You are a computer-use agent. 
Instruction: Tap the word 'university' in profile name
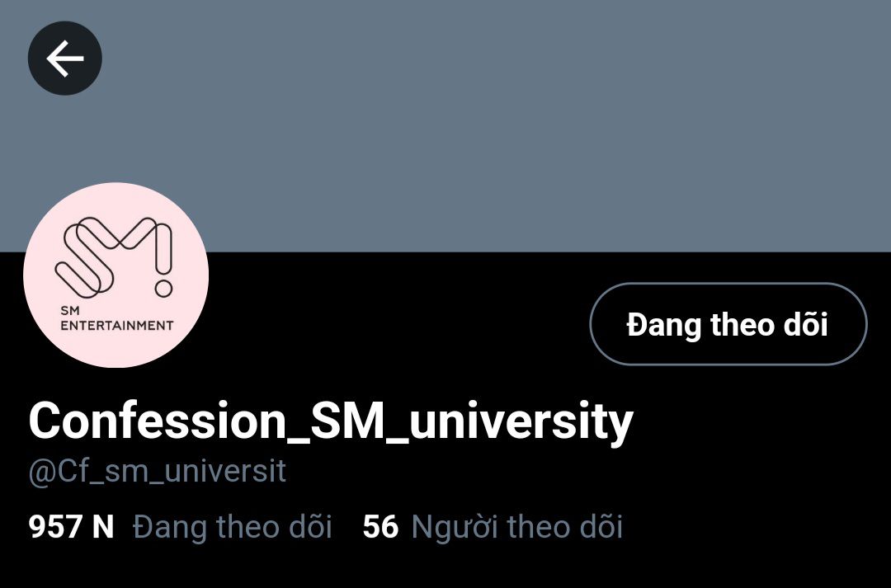(521, 421)
